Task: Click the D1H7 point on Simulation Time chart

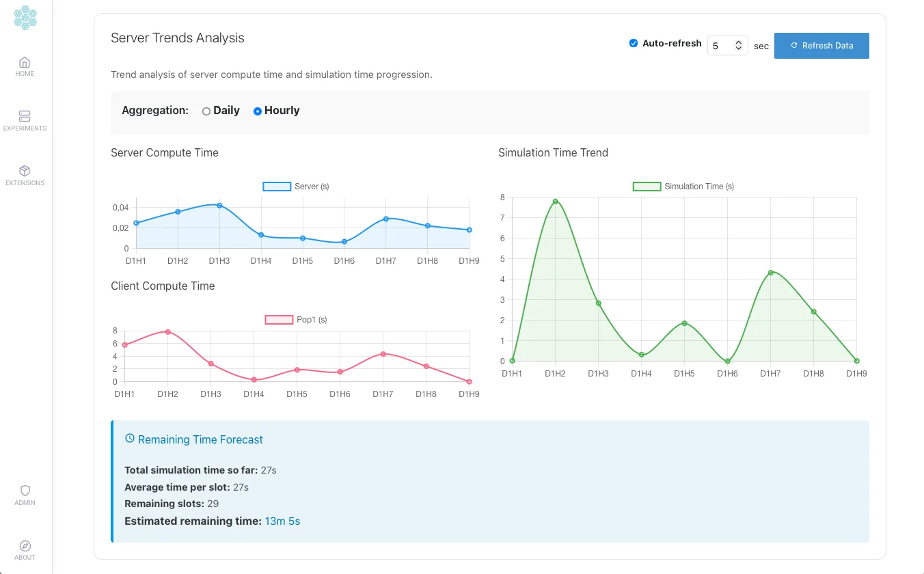Action: [x=770, y=273]
